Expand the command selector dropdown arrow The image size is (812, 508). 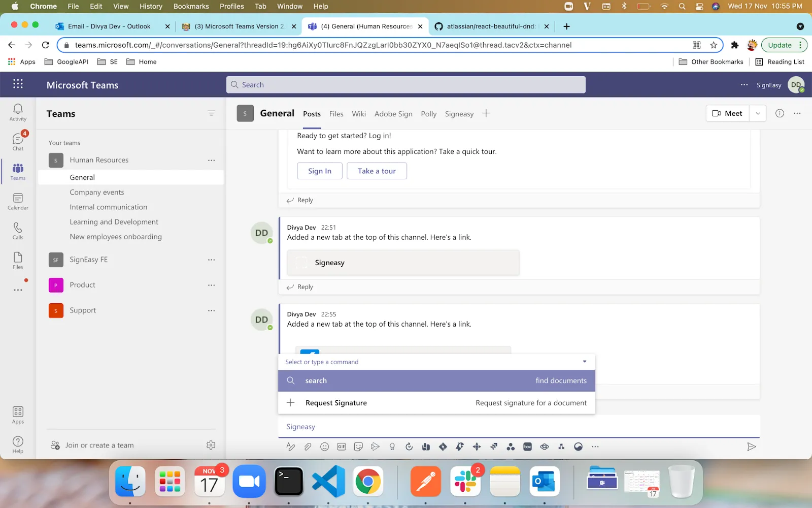585,362
